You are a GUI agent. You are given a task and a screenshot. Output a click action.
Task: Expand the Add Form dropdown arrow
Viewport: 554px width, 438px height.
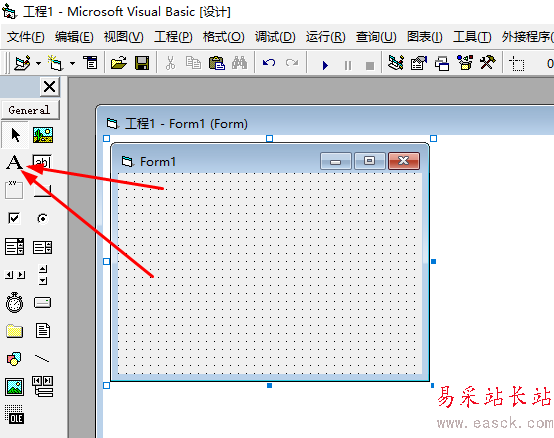72,64
